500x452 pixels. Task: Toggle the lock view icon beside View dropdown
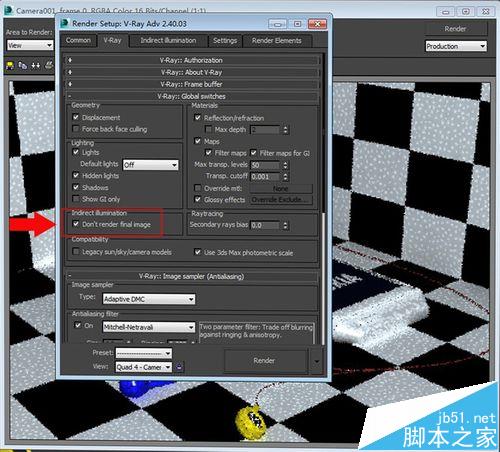pyautogui.click(x=179, y=367)
